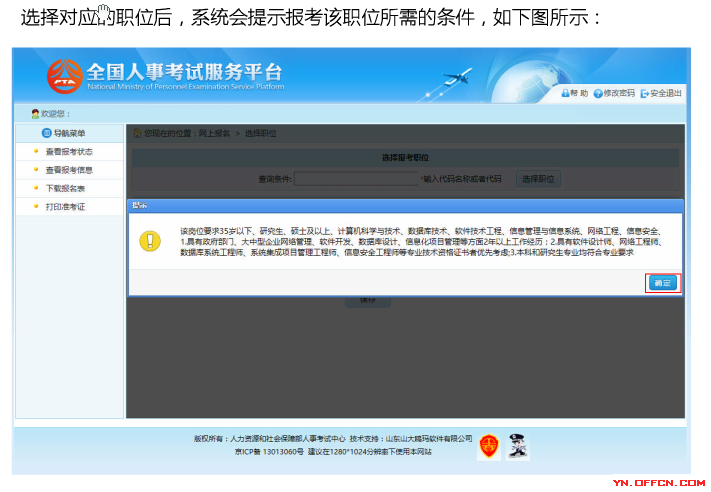711x492 pixels.
Task: Click 修改密码 link
Action: 619,93
